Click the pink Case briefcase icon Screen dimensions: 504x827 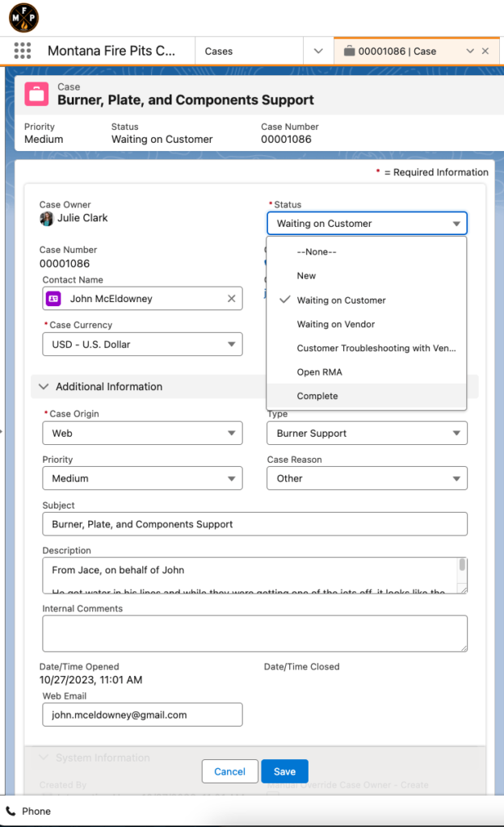click(36, 94)
